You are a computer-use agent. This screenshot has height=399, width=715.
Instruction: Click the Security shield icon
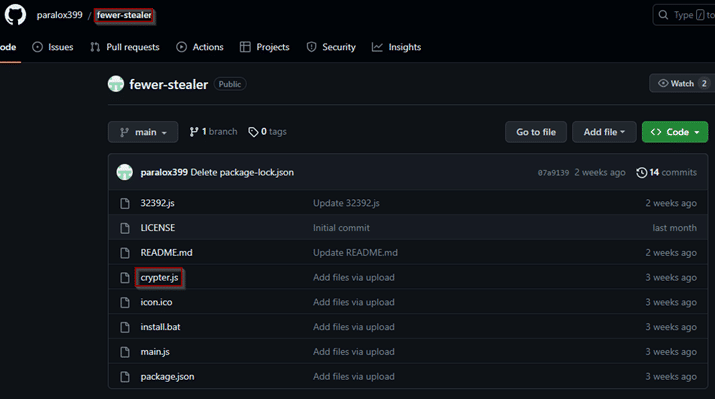pyautogui.click(x=311, y=47)
